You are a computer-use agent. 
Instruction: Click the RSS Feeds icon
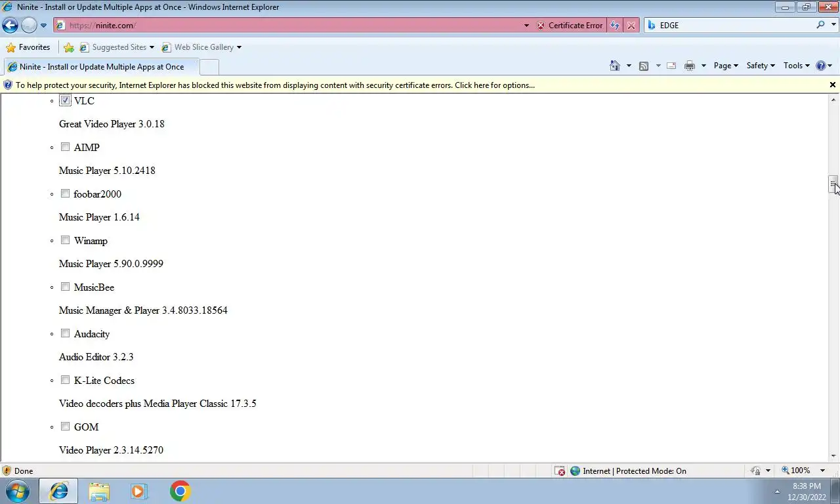pyautogui.click(x=644, y=66)
